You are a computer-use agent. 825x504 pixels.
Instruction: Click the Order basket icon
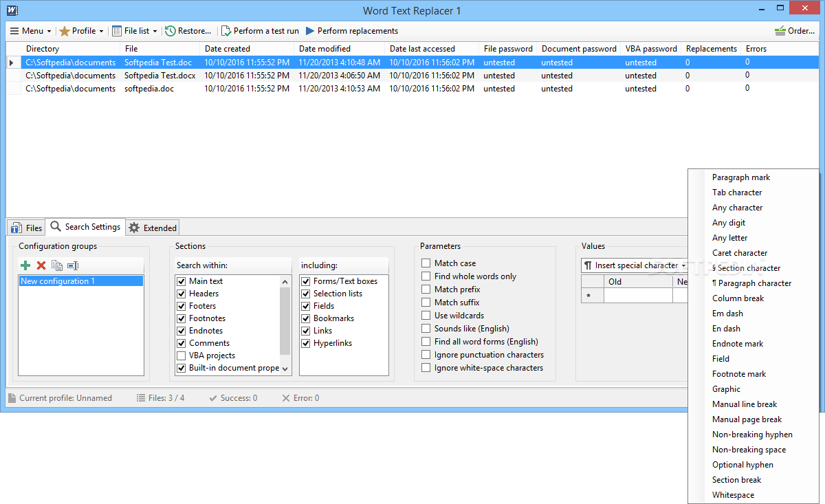780,31
